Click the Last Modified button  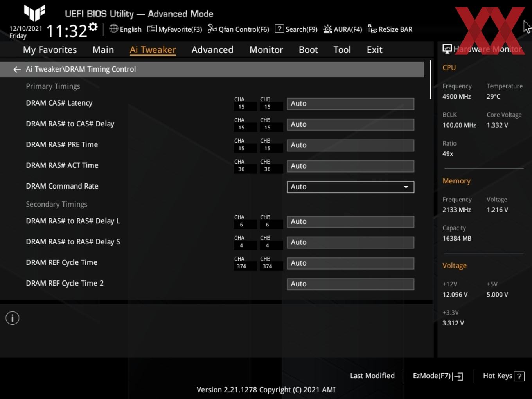coord(372,376)
